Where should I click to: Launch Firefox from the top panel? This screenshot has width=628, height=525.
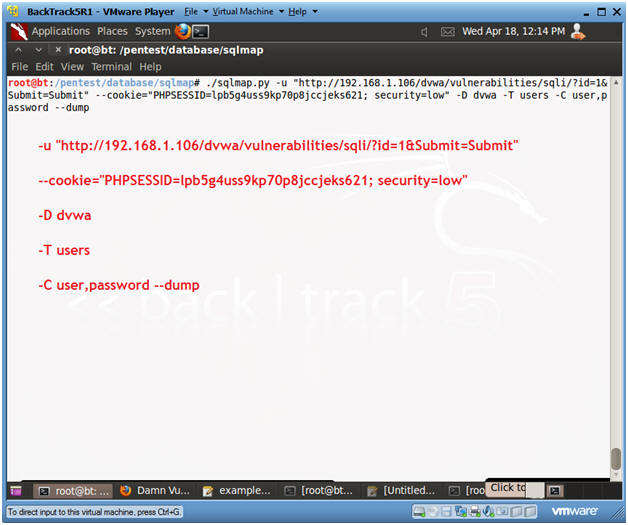183,31
